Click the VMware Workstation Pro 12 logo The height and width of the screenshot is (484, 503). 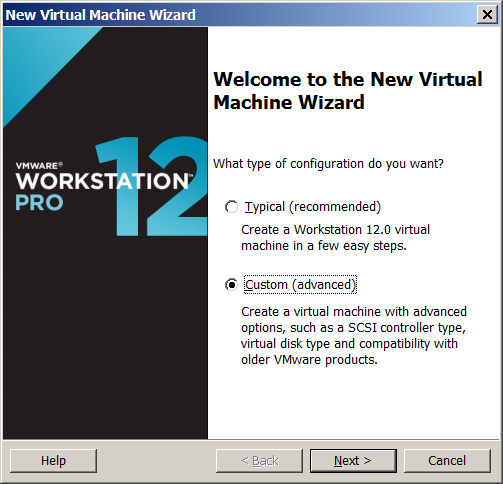pos(111,187)
